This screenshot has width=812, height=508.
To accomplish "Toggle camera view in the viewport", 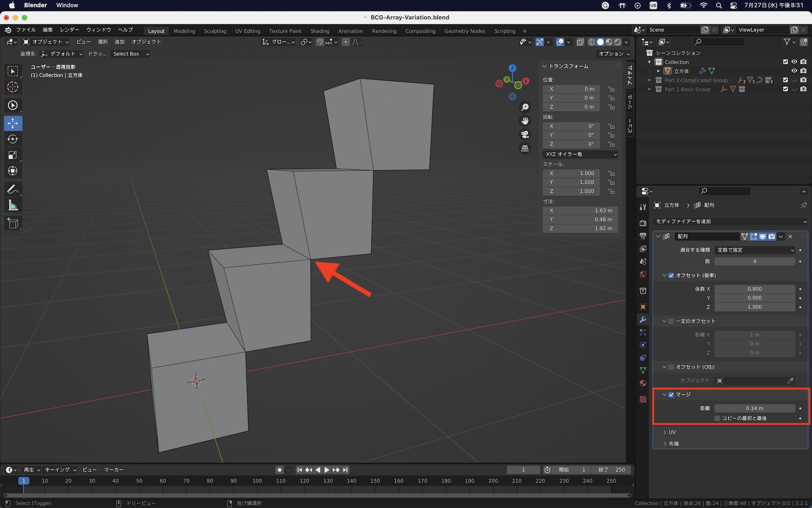I will point(525,135).
